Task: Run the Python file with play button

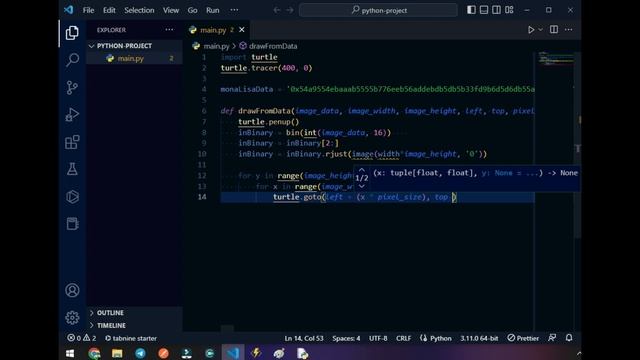Action: (x=531, y=30)
